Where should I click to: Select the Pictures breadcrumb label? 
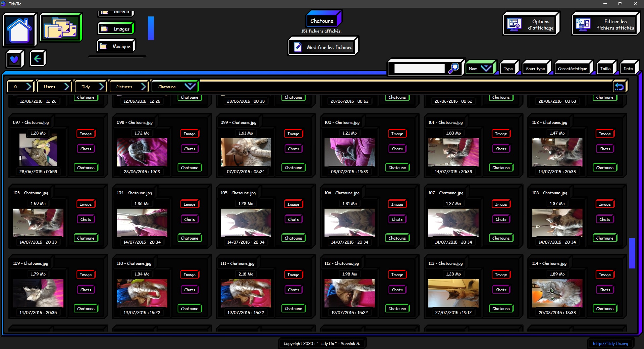(x=124, y=87)
